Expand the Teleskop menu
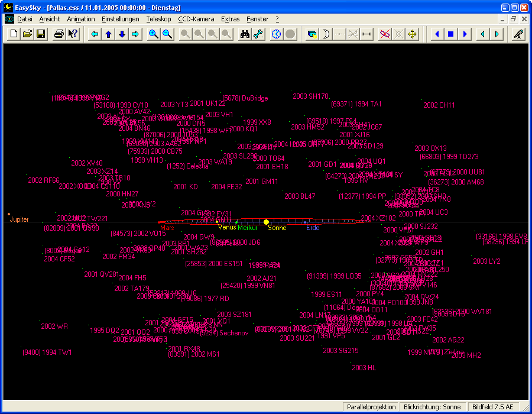532x414 pixels. tap(158, 19)
